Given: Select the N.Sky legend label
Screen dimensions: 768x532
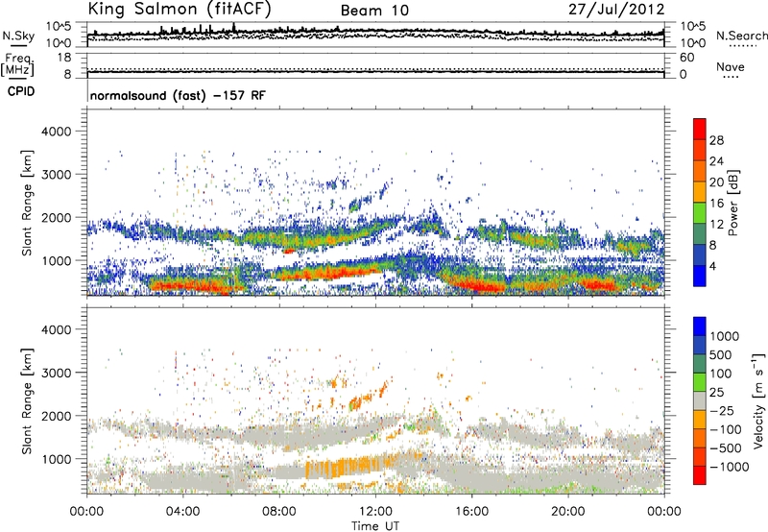Looking at the screenshot, I should click(18, 36).
